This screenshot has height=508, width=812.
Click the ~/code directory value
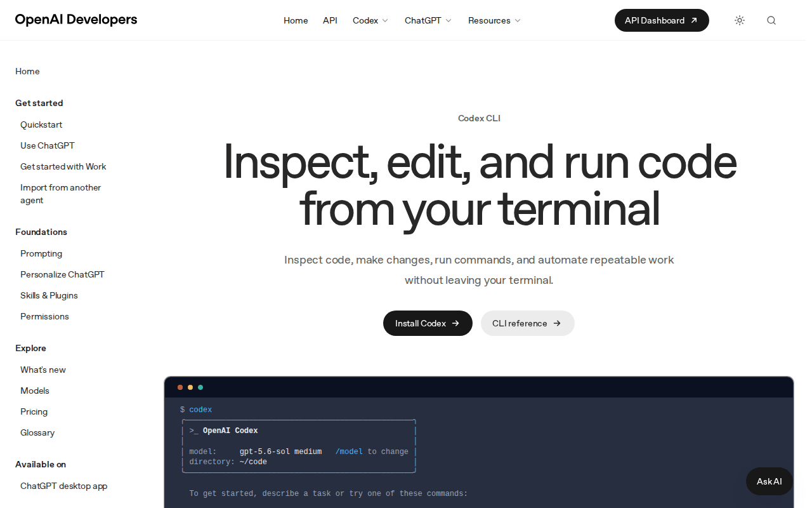tap(253, 462)
